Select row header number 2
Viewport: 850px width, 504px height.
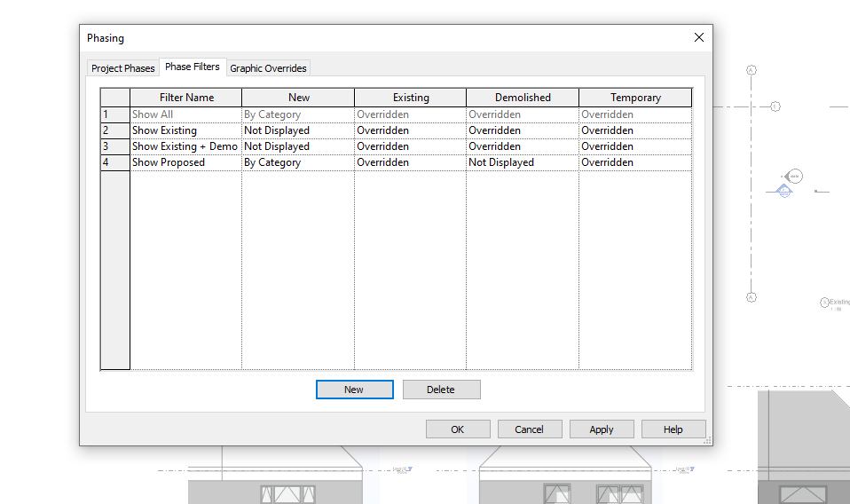115,130
